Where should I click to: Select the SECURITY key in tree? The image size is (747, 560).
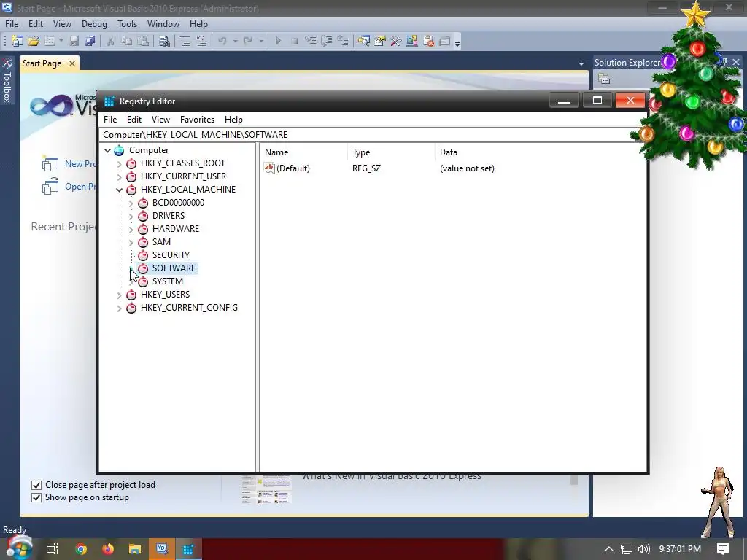click(171, 255)
